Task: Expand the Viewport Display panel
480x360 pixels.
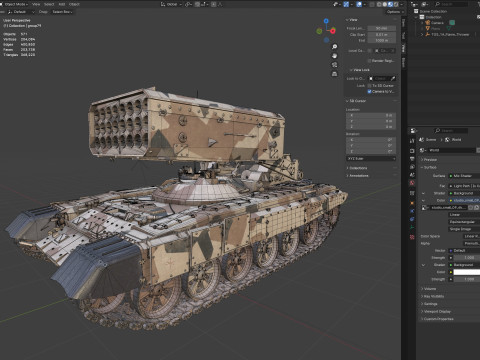Action: coord(437,311)
